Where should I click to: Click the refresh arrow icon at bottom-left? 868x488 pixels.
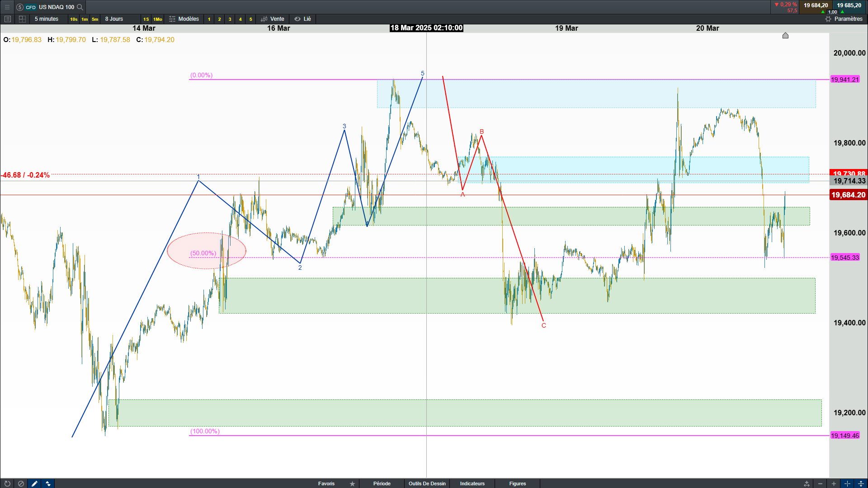pyautogui.click(x=7, y=483)
